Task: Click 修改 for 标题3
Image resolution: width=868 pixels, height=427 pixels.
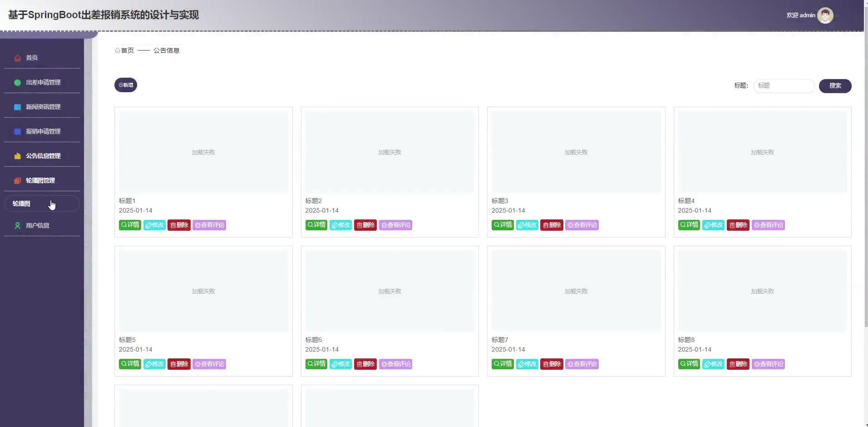Action: (x=527, y=225)
